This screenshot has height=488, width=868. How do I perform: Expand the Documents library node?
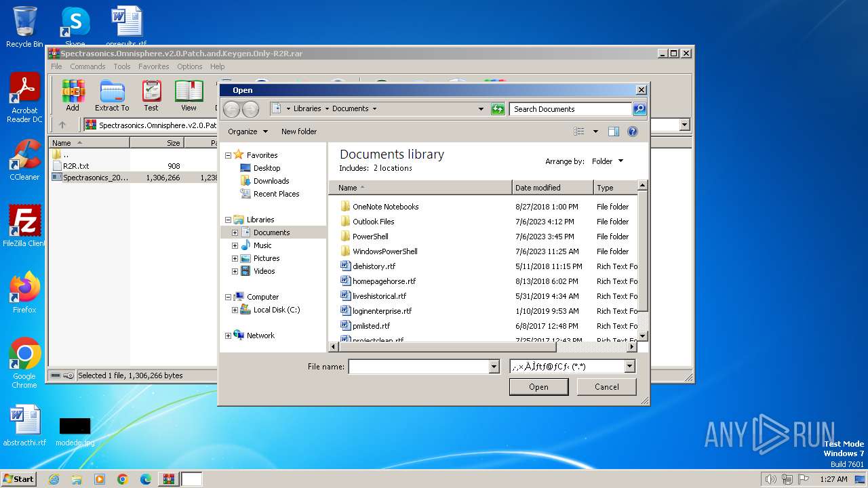(x=235, y=232)
